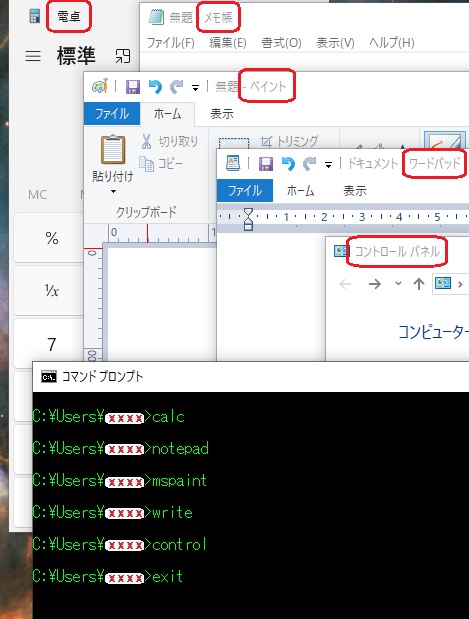469x619 pixels.
Task: Click the Control Panel icon in its title bar
Action: click(341, 251)
